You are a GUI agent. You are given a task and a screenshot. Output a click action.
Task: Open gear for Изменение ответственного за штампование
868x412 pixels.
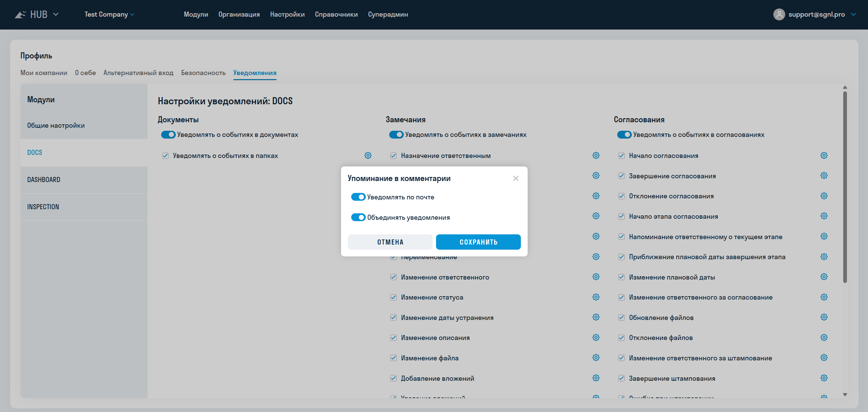[824, 358]
